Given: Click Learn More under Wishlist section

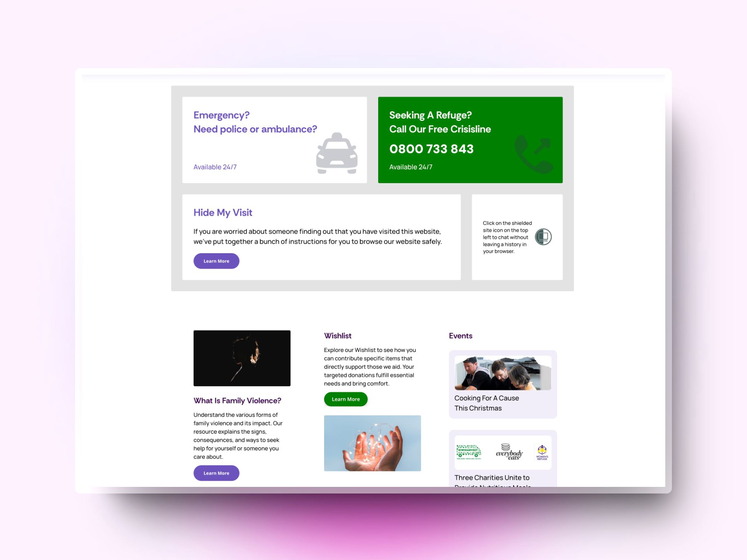Looking at the screenshot, I should 345,399.
